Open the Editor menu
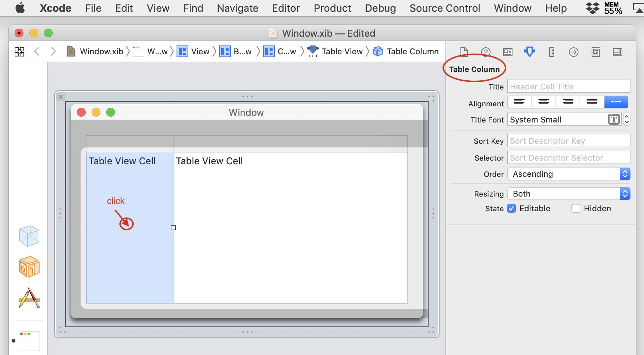Screen dimensions: 644x355 (286, 8)
